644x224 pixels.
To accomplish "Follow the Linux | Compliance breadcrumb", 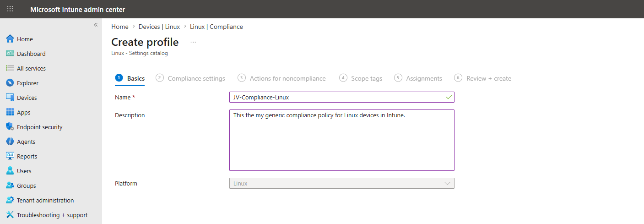I will click(x=216, y=27).
